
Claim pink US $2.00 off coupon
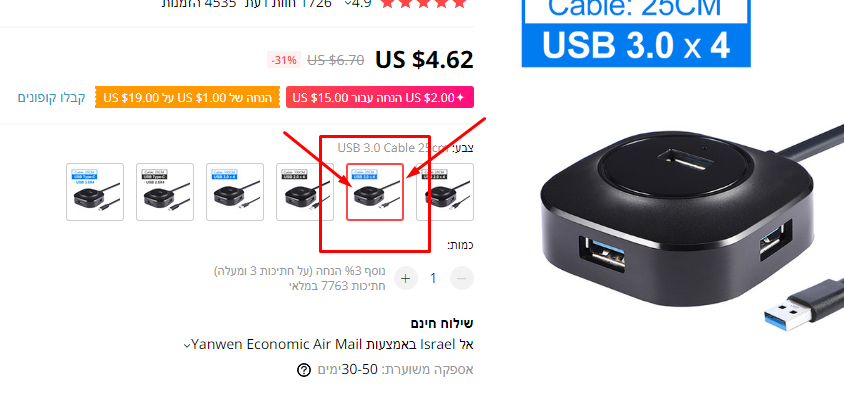[380, 97]
